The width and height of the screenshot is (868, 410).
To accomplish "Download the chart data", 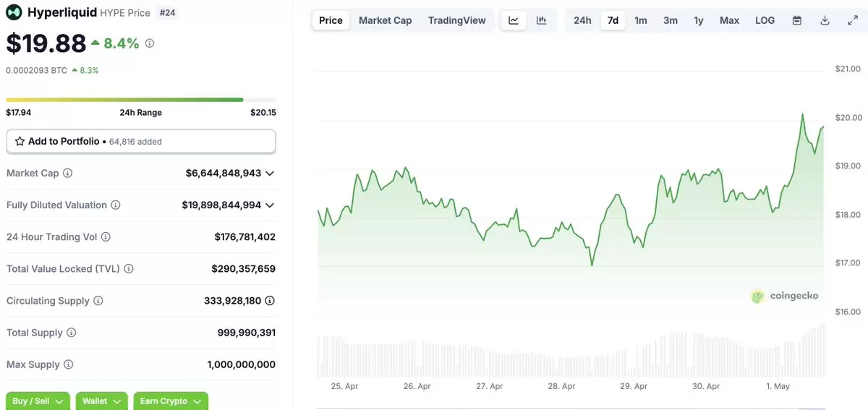I will (x=825, y=20).
